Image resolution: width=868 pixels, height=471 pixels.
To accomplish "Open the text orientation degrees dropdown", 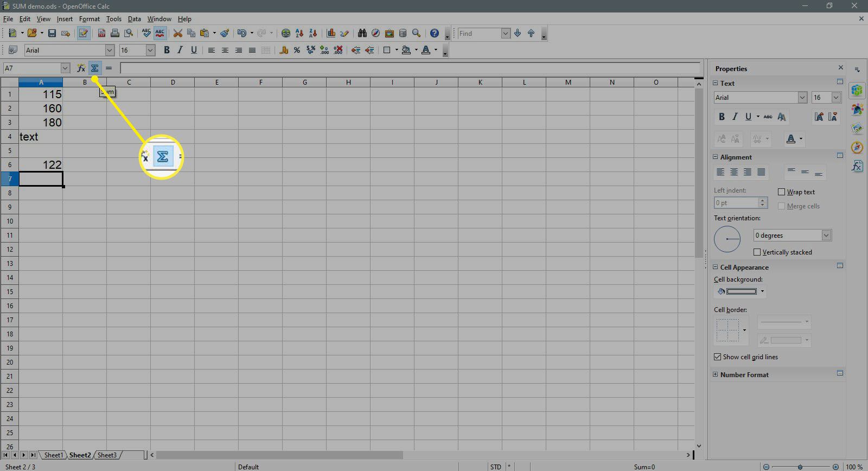I will 826,235.
